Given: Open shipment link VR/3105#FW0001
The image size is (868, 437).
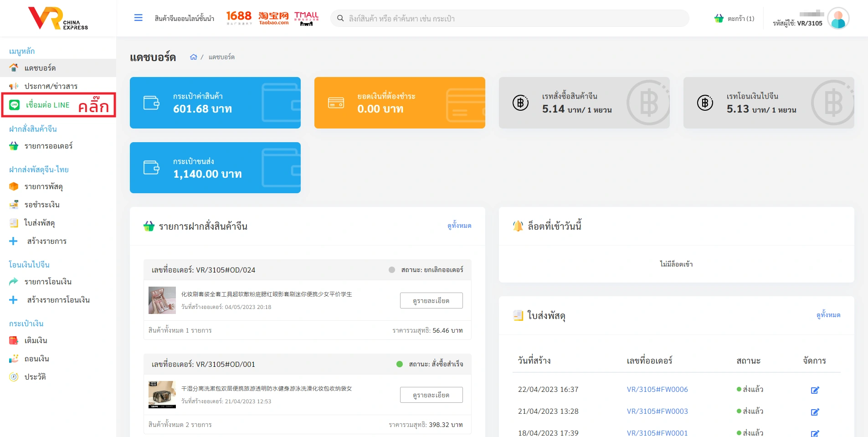Looking at the screenshot, I should (657, 433).
